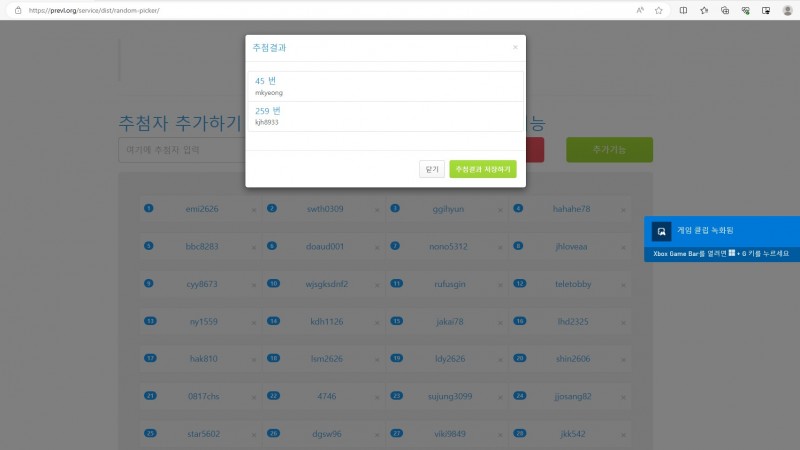Click participant entry teletobby
This screenshot has height=450, width=800.
pos(572,284)
